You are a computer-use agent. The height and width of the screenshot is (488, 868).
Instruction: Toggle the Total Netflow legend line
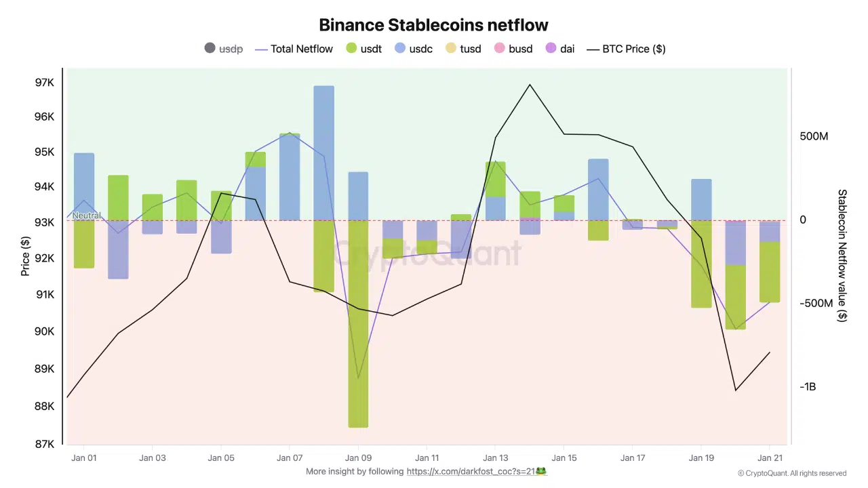(294, 49)
